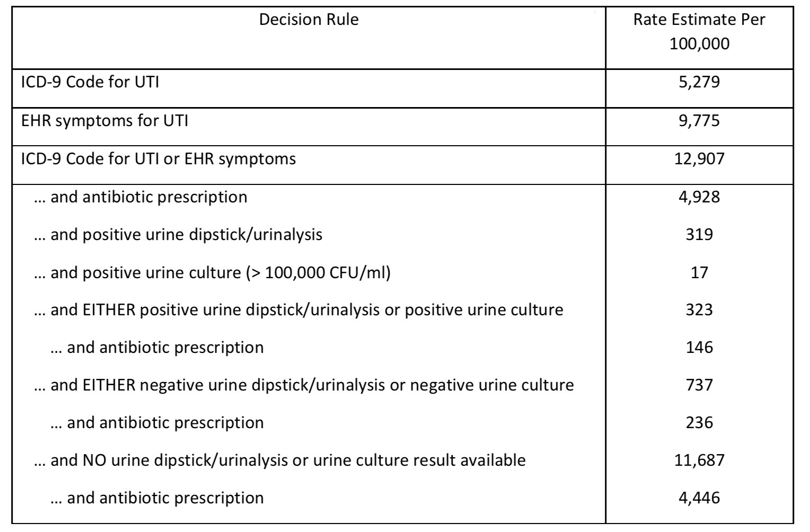
Task: Click the rate value 11,687
Action: 699,460
